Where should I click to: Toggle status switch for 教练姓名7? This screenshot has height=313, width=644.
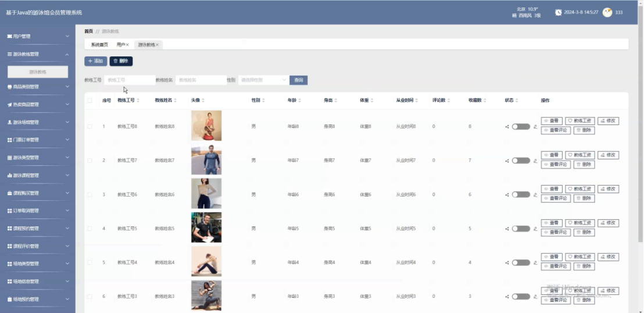[x=521, y=161]
